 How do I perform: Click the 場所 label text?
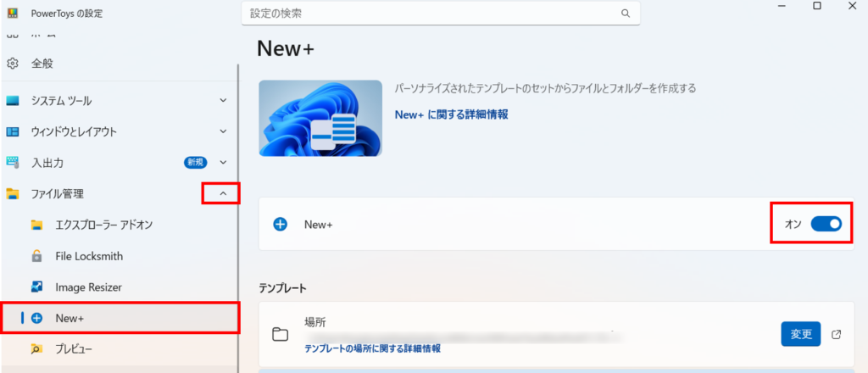pyautogui.click(x=314, y=322)
